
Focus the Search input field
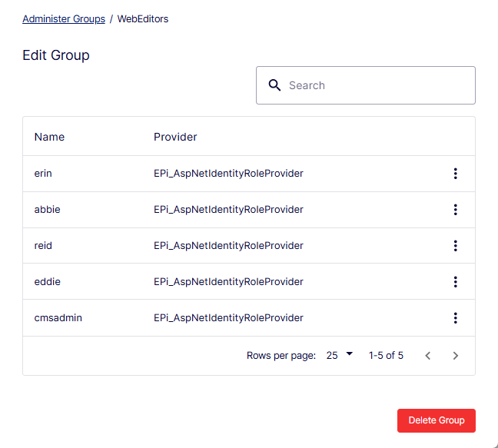tap(366, 85)
